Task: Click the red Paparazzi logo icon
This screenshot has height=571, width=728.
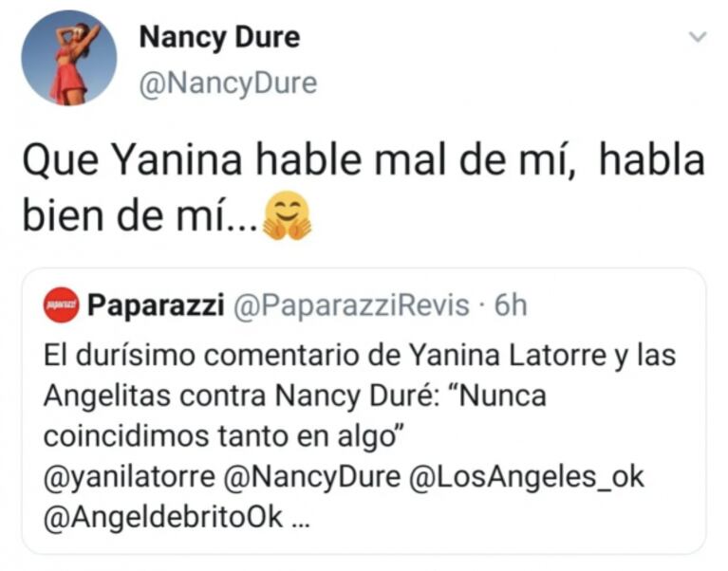Action: (x=61, y=305)
